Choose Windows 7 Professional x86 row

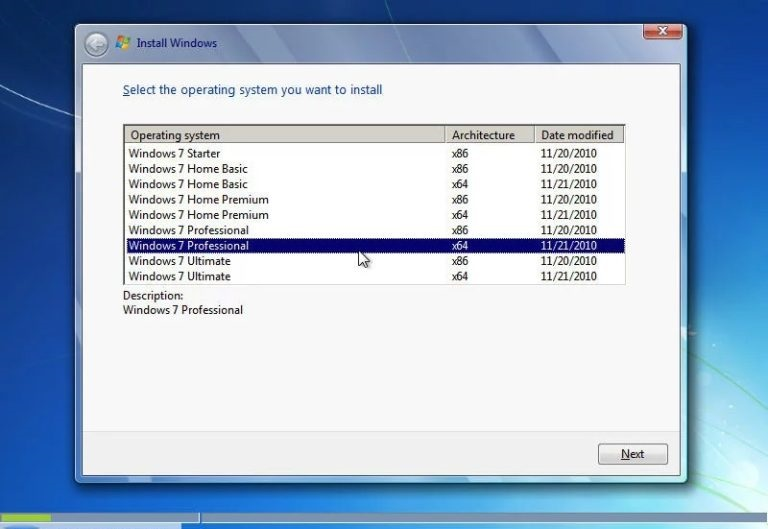tap(188, 231)
